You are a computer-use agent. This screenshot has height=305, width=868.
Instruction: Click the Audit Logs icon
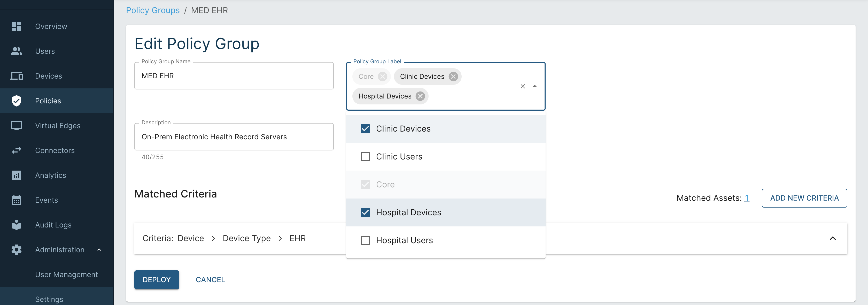click(16, 225)
